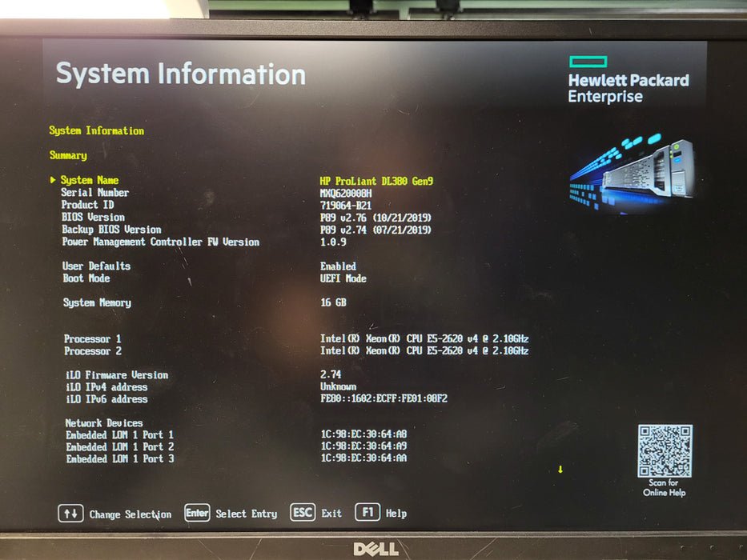Viewport: 747px width, 560px height.
Task: Click MAC address ending 64:AA
Action: coord(363,458)
